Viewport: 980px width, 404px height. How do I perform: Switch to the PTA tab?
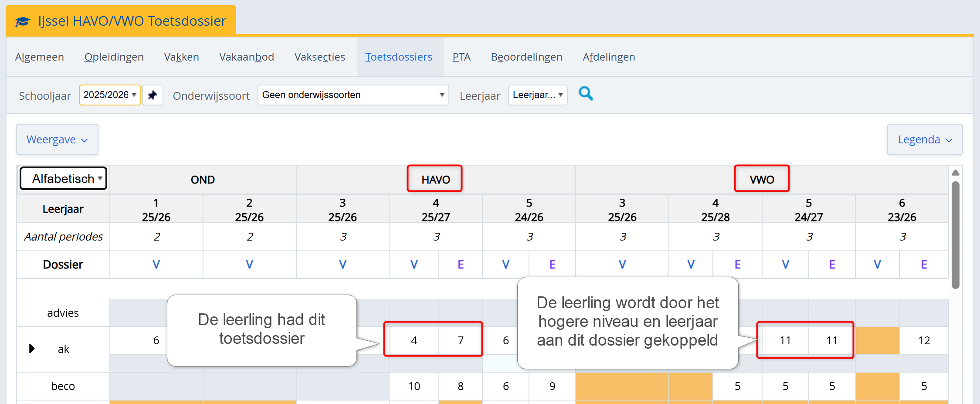click(x=461, y=57)
